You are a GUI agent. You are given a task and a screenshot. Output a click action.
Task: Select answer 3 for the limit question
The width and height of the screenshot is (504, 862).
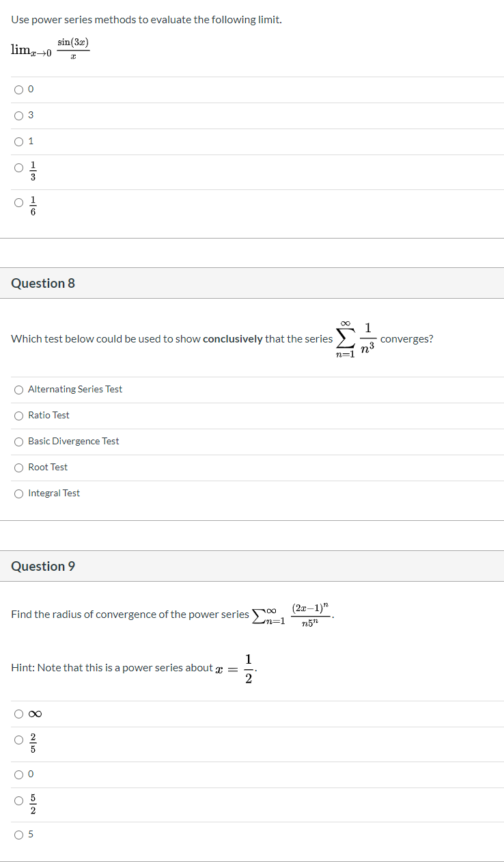[18, 116]
